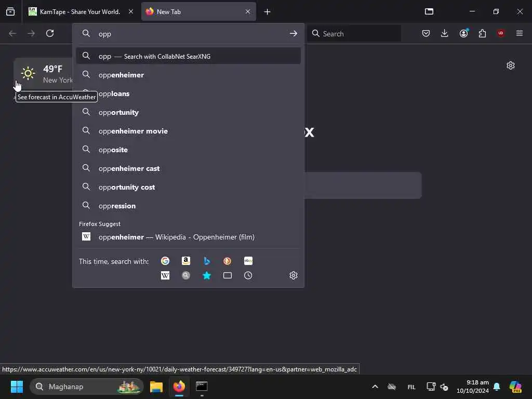Search this time with Bing

click(207, 261)
